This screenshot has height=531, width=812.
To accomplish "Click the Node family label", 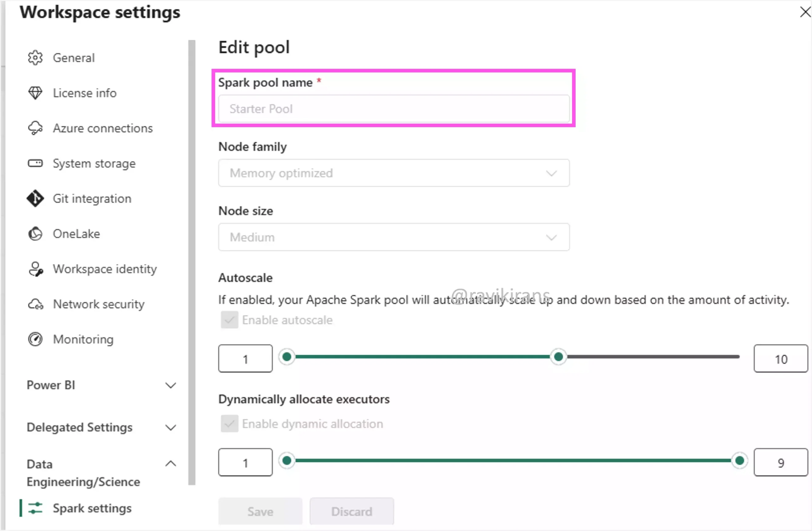I will 252,147.
